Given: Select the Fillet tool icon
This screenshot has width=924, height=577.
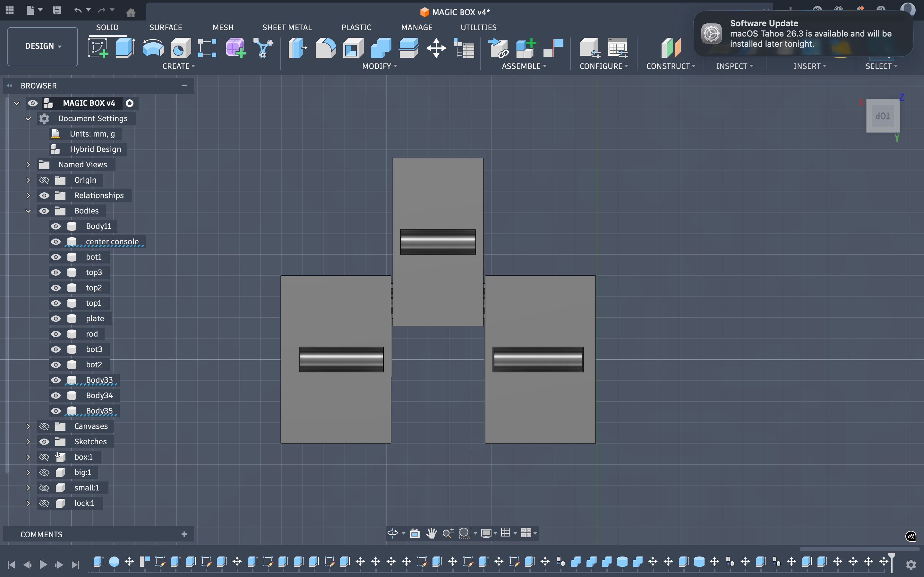Looking at the screenshot, I should (x=326, y=48).
